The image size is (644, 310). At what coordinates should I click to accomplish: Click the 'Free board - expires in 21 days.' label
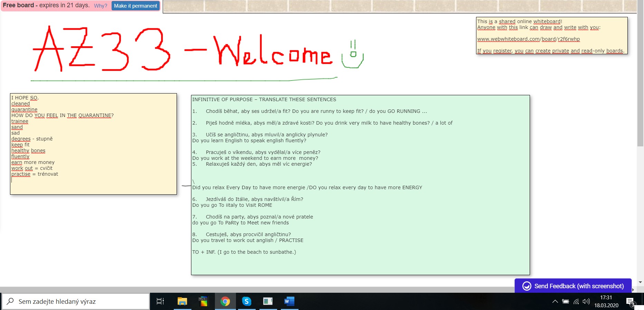point(46,6)
